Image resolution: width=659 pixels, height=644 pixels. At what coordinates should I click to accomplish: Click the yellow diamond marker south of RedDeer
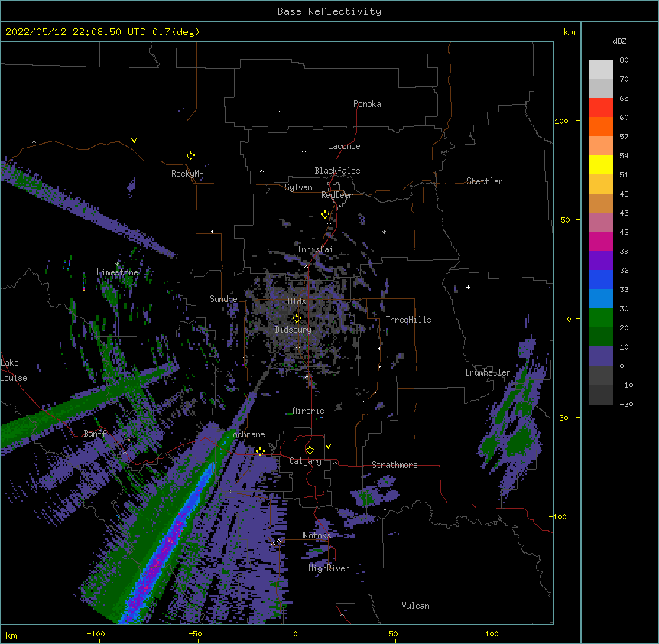[x=326, y=214]
